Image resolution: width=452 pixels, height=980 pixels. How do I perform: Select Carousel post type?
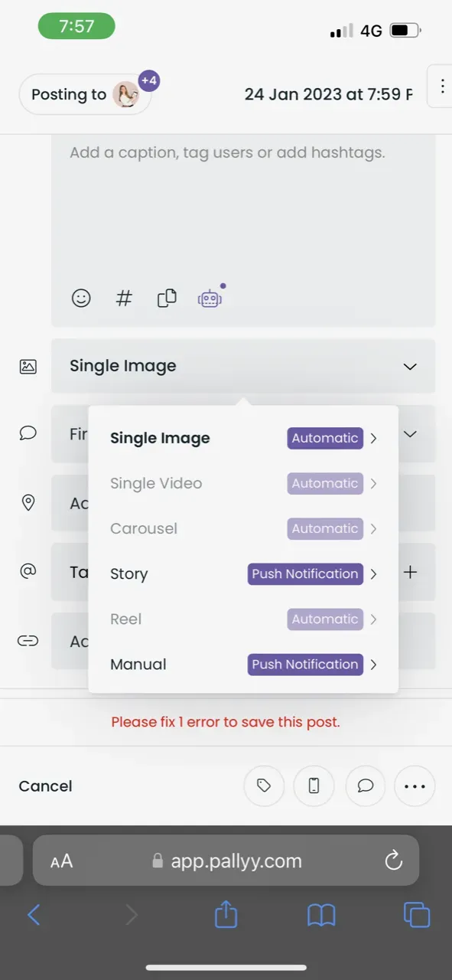144,529
